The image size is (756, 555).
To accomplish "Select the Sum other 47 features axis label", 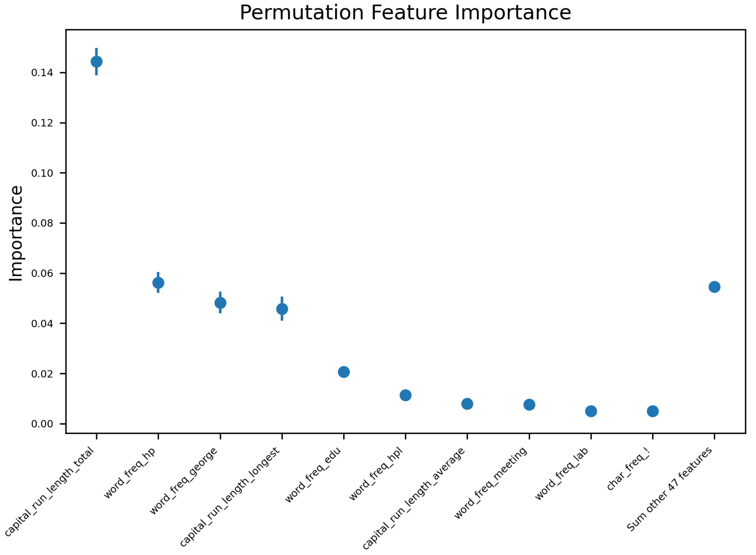I will [x=669, y=489].
